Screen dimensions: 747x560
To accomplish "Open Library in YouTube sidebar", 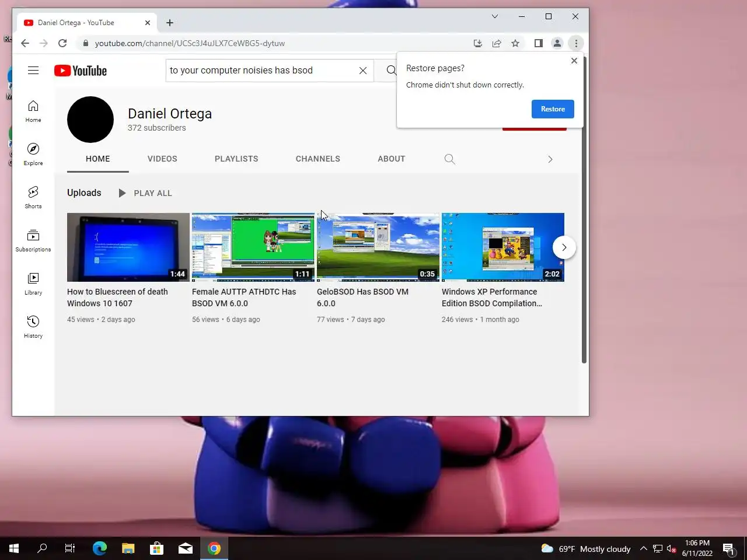I will click(33, 283).
